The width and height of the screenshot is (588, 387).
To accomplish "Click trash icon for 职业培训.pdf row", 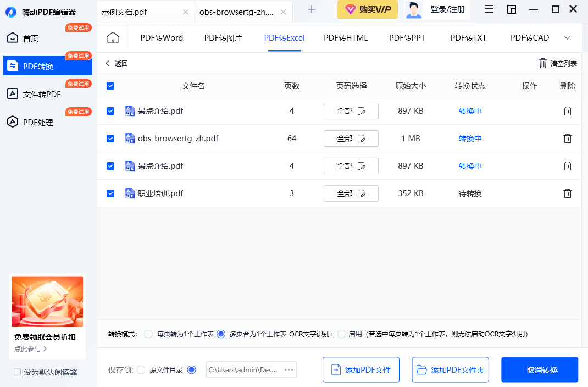I will coord(568,193).
